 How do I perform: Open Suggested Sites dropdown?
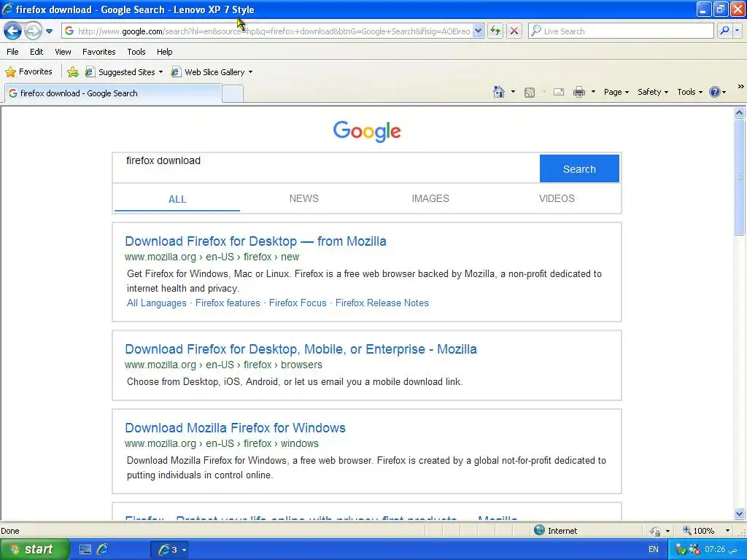124,72
